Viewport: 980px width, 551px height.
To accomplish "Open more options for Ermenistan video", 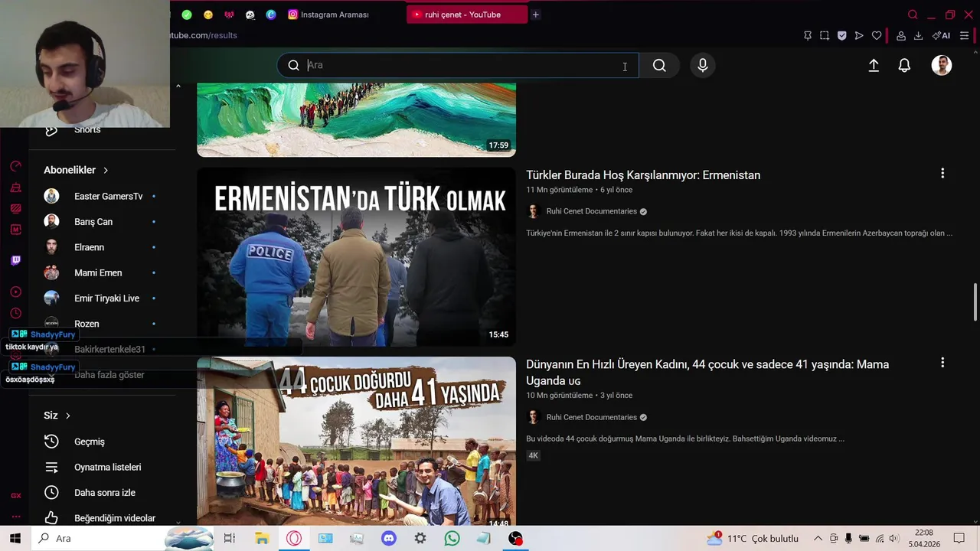I will click(942, 174).
